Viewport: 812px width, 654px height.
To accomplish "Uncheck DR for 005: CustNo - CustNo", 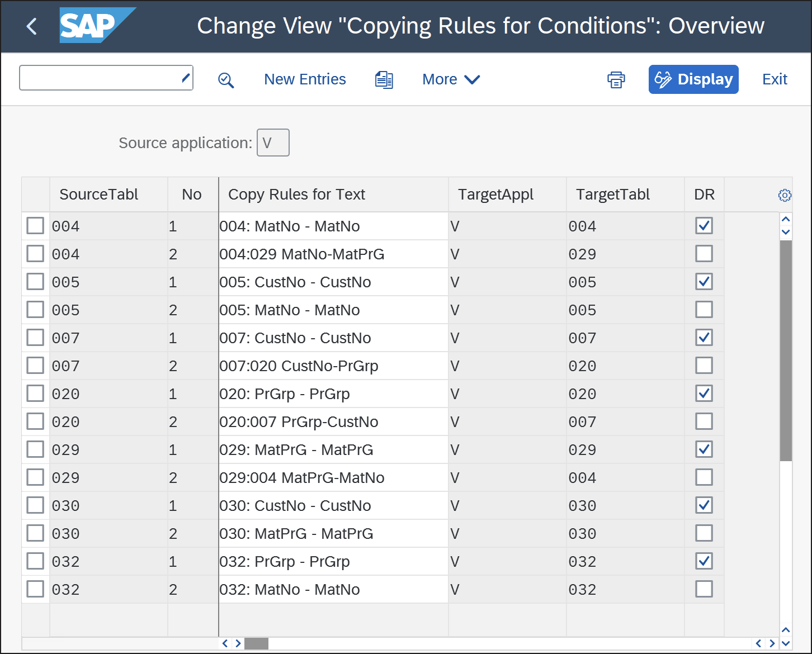I will point(704,282).
